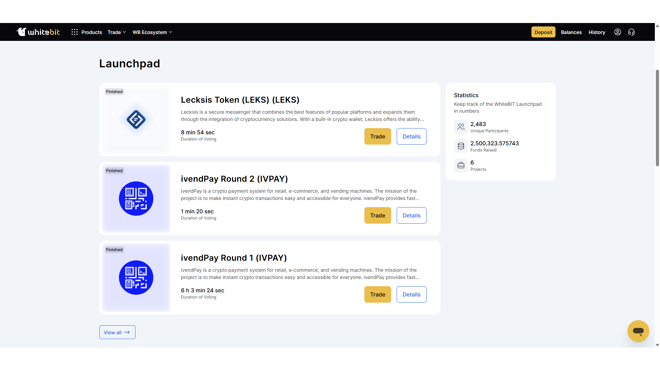Open Details for ivendPay Round 1
The width and height of the screenshot is (660, 371).
(x=411, y=294)
